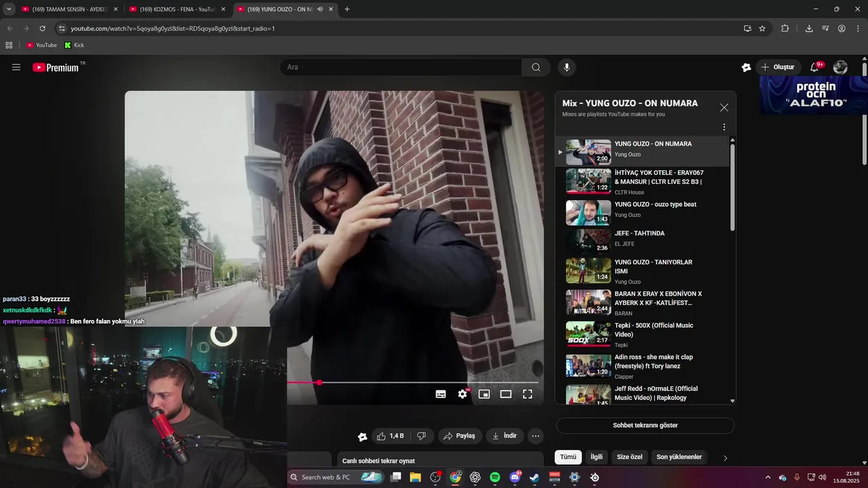This screenshot has height=488, width=868.
Task: Open the Chrome downloads icon
Action: click(x=809, y=28)
